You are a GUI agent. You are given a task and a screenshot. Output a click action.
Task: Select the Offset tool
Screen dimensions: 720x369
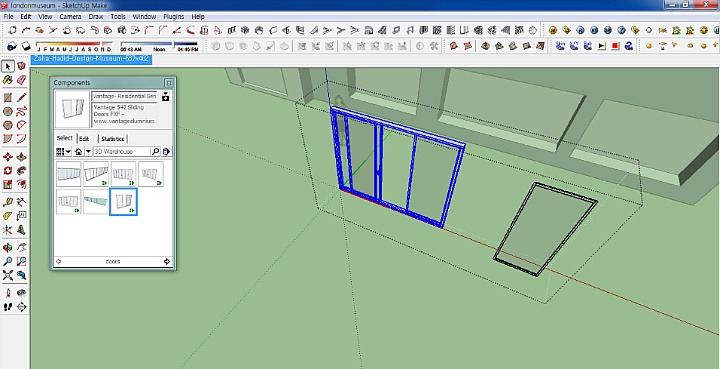coord(21,184)
